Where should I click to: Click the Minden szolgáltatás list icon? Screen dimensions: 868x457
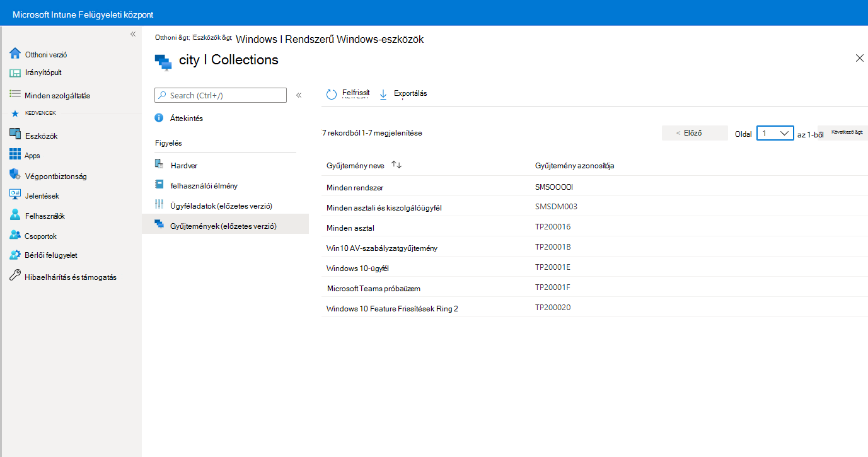(x=15, y=94)
